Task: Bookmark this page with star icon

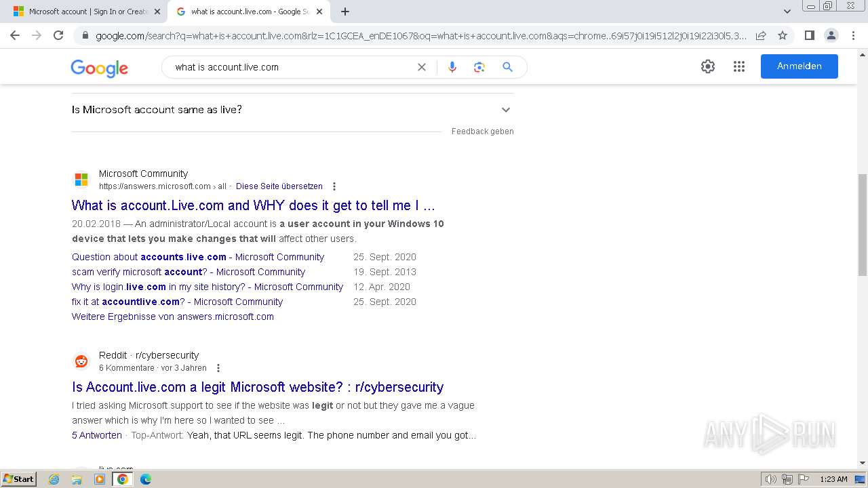Action: [783, 35]
